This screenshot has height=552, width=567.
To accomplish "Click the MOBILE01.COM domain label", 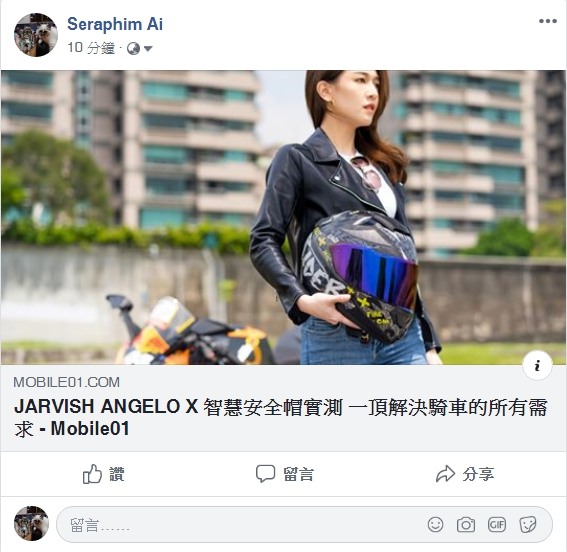I will (67, 382).
